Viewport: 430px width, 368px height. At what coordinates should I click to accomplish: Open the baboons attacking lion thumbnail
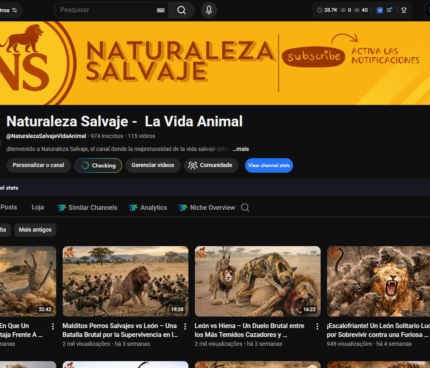coord(378,281)
